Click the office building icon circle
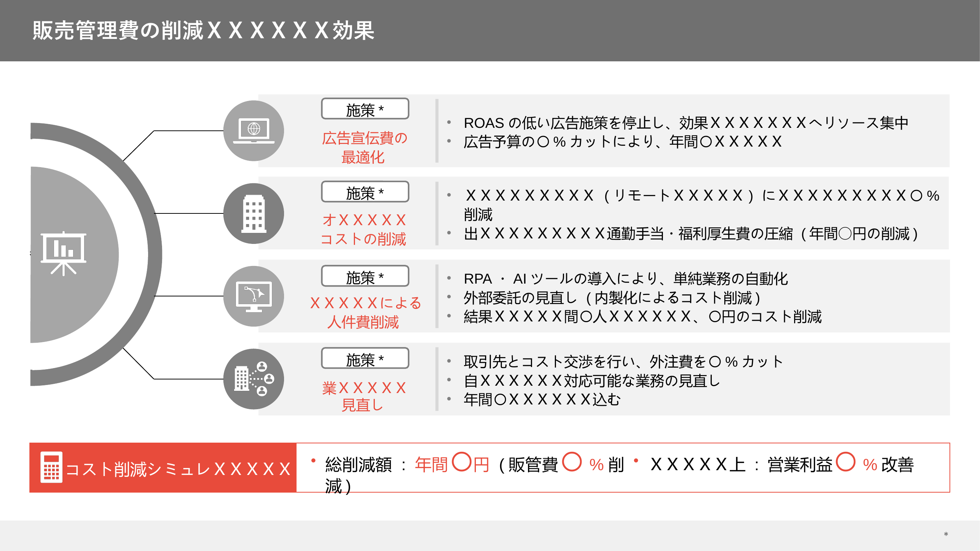 (x=254, y=213)
